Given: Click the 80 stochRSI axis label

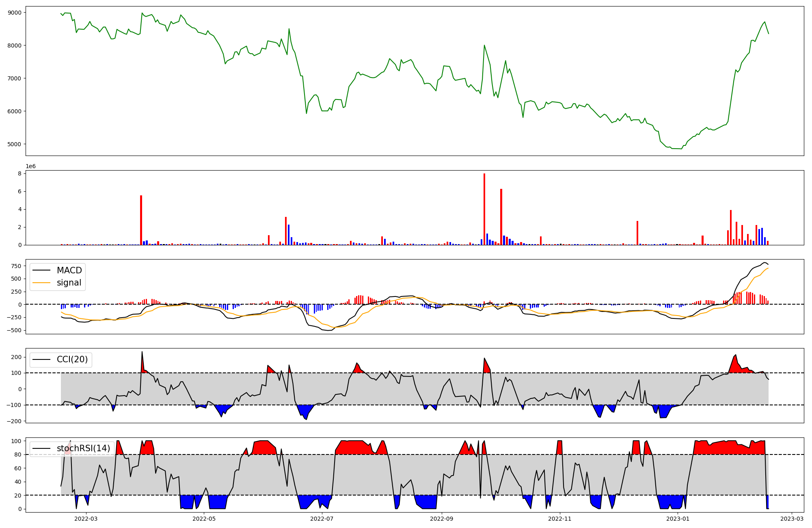Looking at the screenshot, I should tap(18, 455).
